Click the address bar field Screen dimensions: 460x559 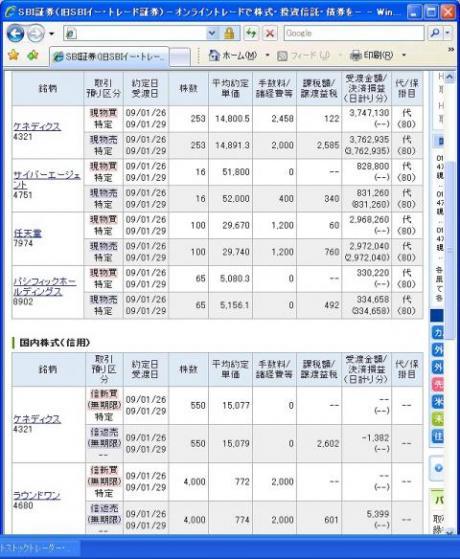136,34
